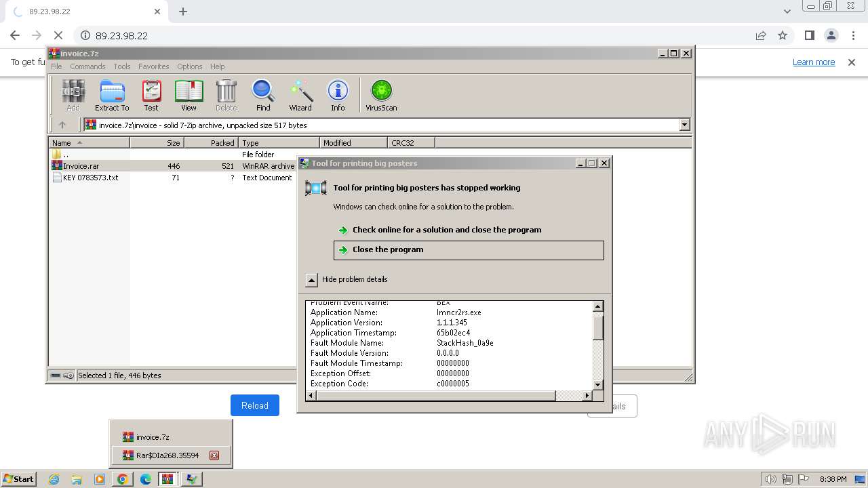Screen dimensions: 868x488
Task: Collapse 'Hide problem details' arrow
Action: 311,279
